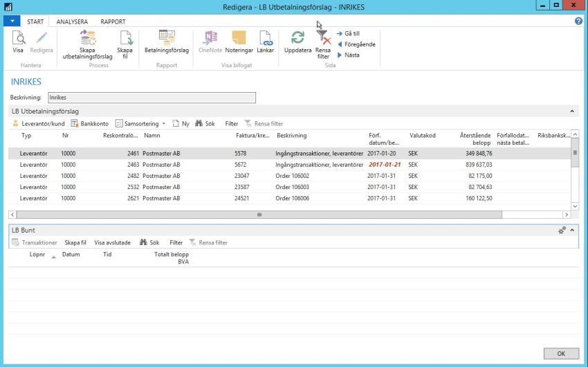Click the OK button
Viewport: 588px width, 367px height.
pyautogui.click(x=561, y=353)
